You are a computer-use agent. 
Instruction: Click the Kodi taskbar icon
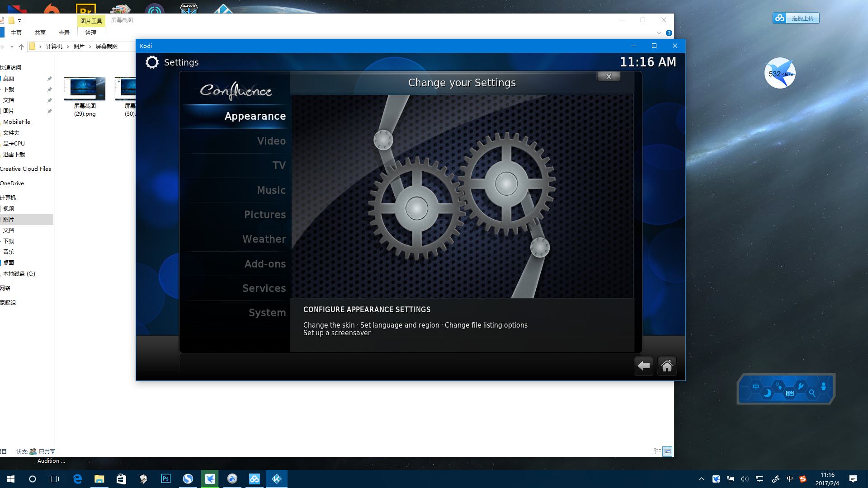tap(277, 479)
